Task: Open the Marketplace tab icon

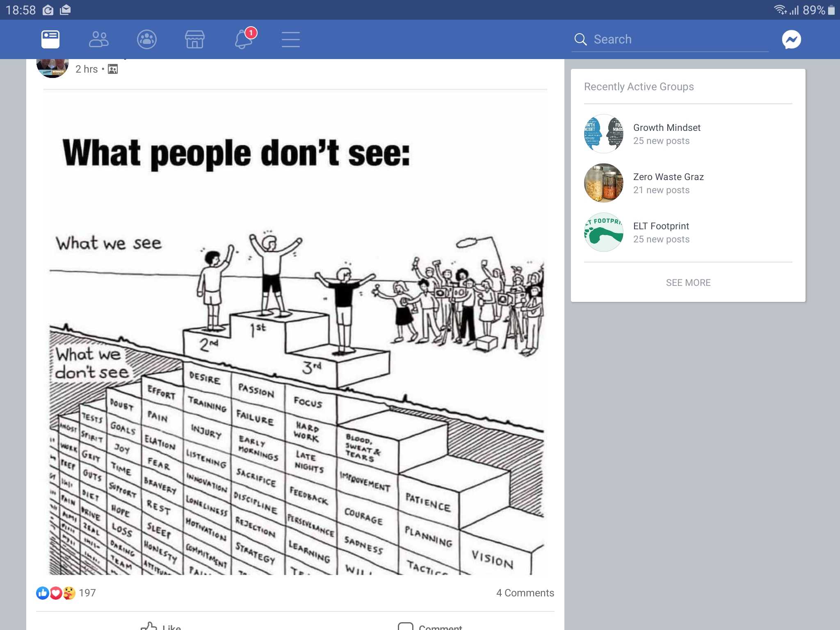Action: click(195, 39)
